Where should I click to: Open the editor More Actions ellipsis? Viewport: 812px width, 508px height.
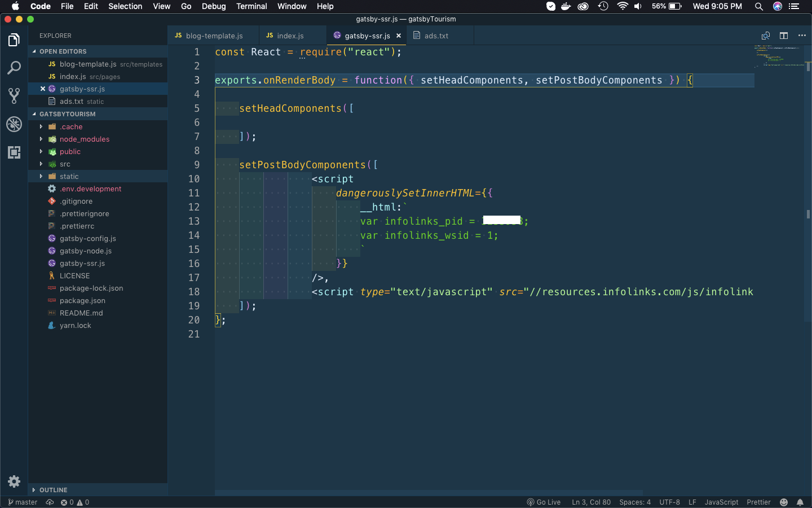click(x=802, y=36)
